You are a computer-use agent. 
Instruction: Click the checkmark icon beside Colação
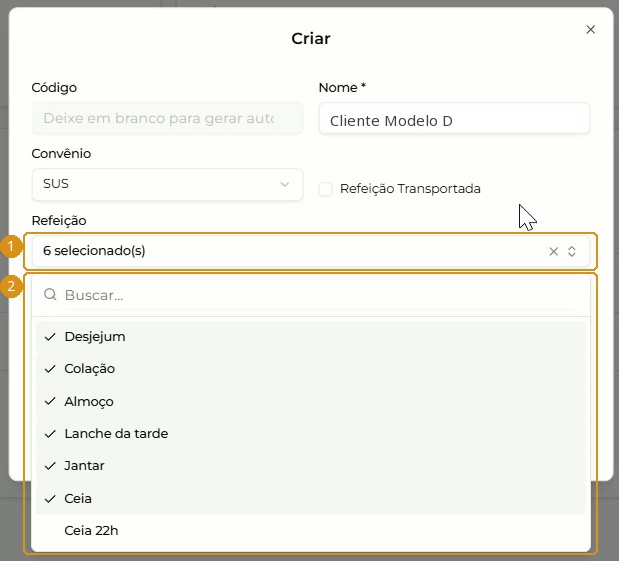(x=50, y=369)
